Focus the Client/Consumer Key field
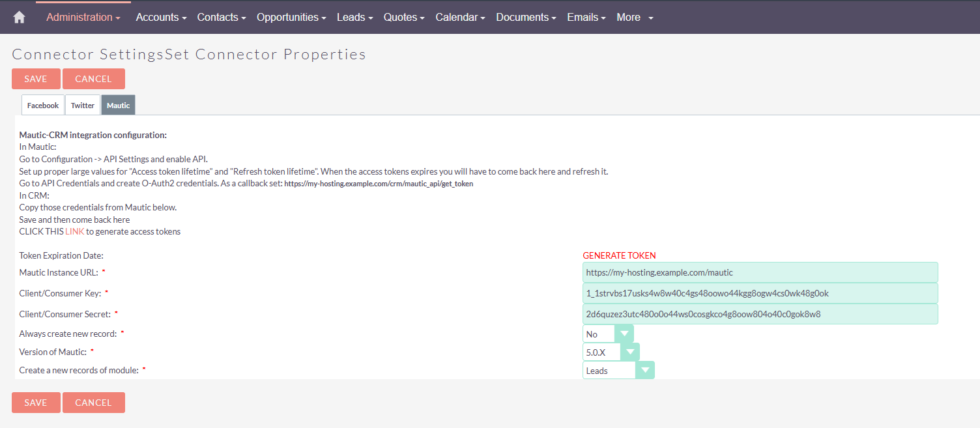The image size is (980, 428). 760,293
